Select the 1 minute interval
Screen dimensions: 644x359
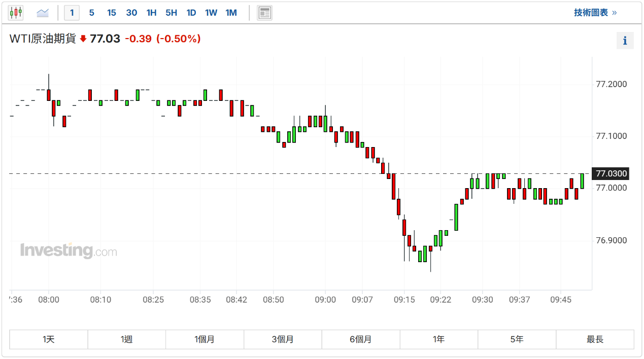coord(72,13)
